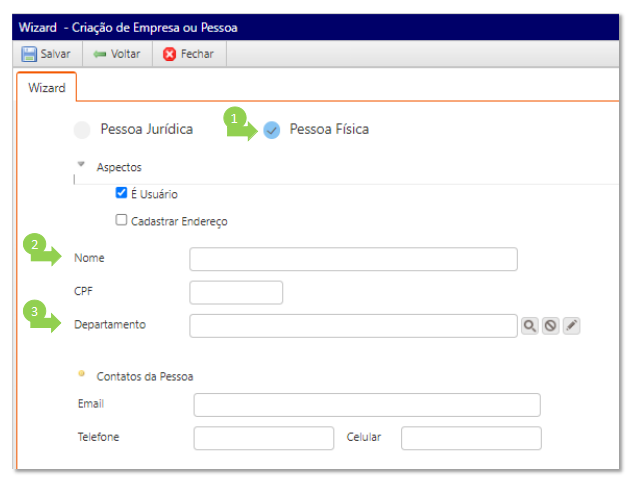Click the Salvar disk icon

pyautogui.click(x=29, y=54)
